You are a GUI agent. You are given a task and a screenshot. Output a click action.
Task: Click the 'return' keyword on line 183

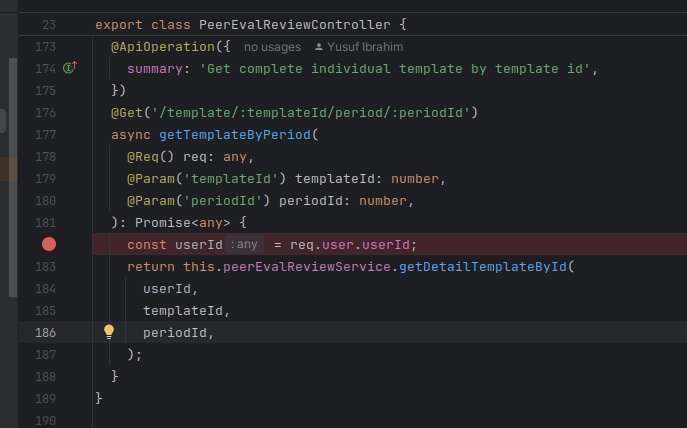pos(151,266)
